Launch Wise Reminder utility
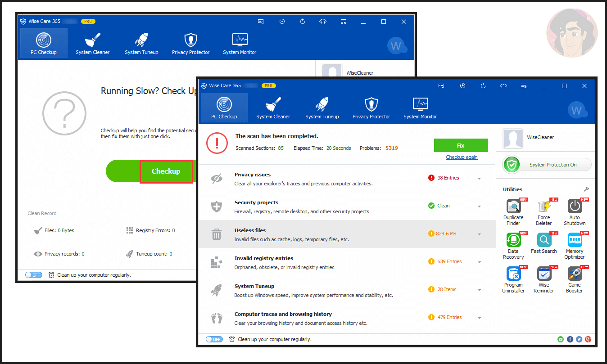The width and height of the screenshot is (607, 364). pyautogui.click(x=544, y=279)
